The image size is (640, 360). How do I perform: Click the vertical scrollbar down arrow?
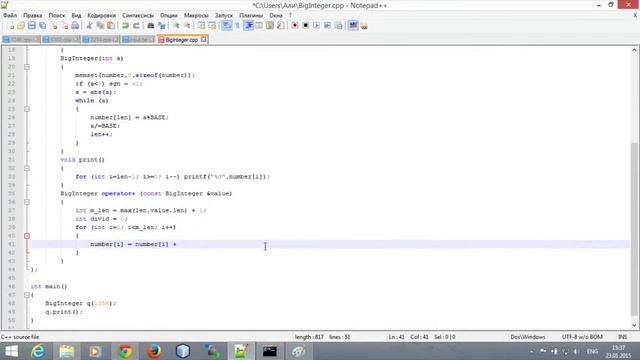634,325
